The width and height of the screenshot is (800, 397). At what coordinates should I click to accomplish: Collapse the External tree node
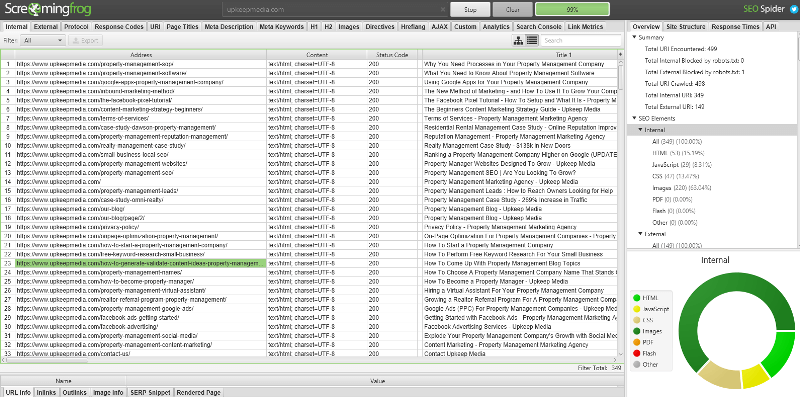coord(641,234)
